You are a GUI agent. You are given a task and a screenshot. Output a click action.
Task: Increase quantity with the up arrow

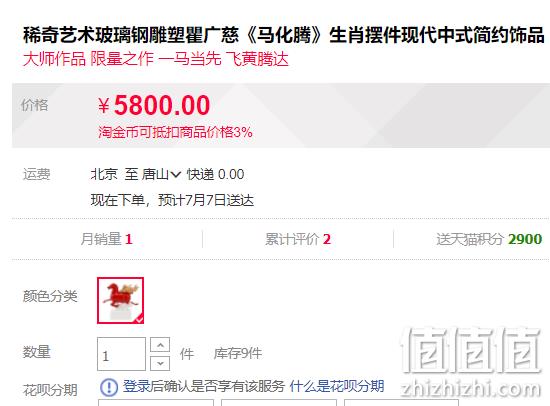(x=160, y=345)
